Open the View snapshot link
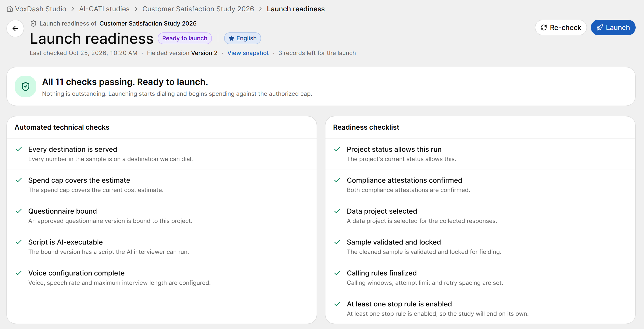 point(248,53)
